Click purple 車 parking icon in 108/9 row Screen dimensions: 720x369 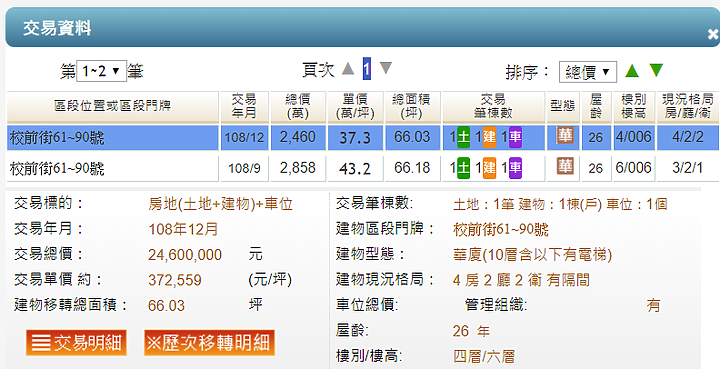pyautogui.click(x=515, y=168)
